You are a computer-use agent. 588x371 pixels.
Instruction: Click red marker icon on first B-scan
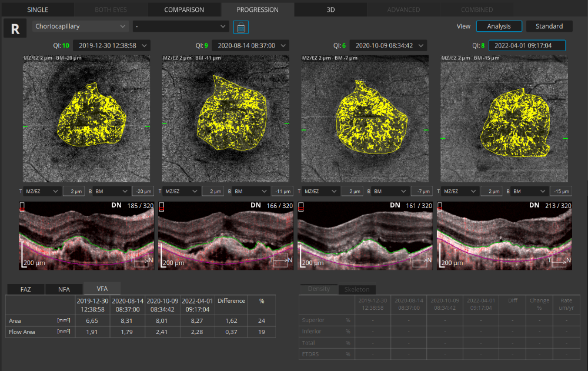(x=22, y=207)
